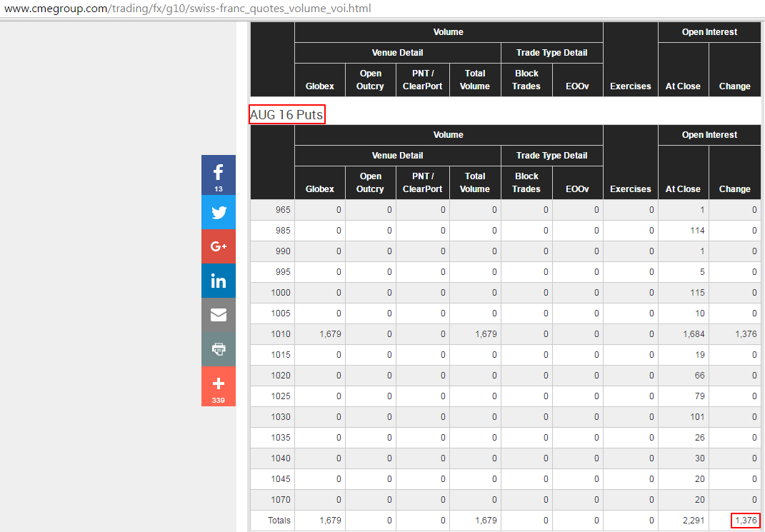The width and height of the screenshot is (765, 532).
Task: Print the page using printer icon
Action: tap(219, 349)
